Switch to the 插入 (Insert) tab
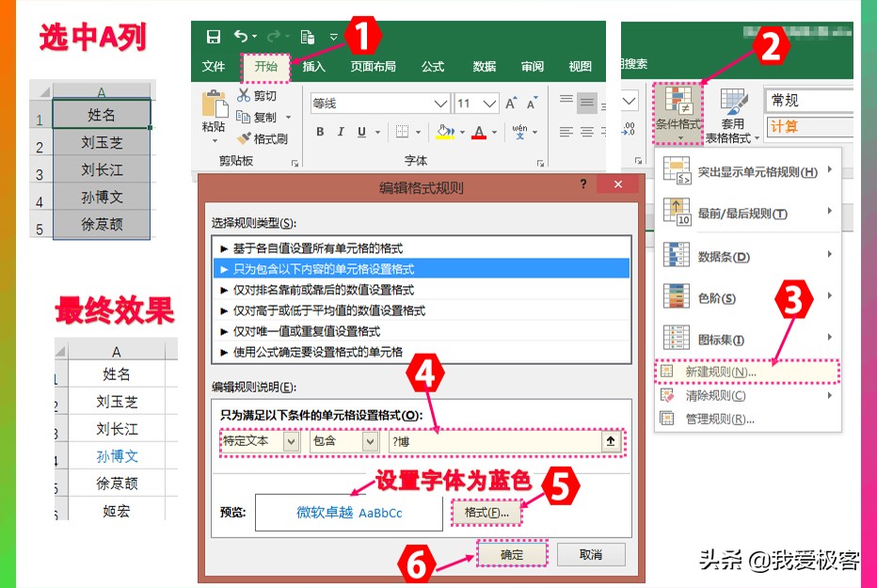The height and width of the screenshot is (588, 877). (x=313, y=67)
